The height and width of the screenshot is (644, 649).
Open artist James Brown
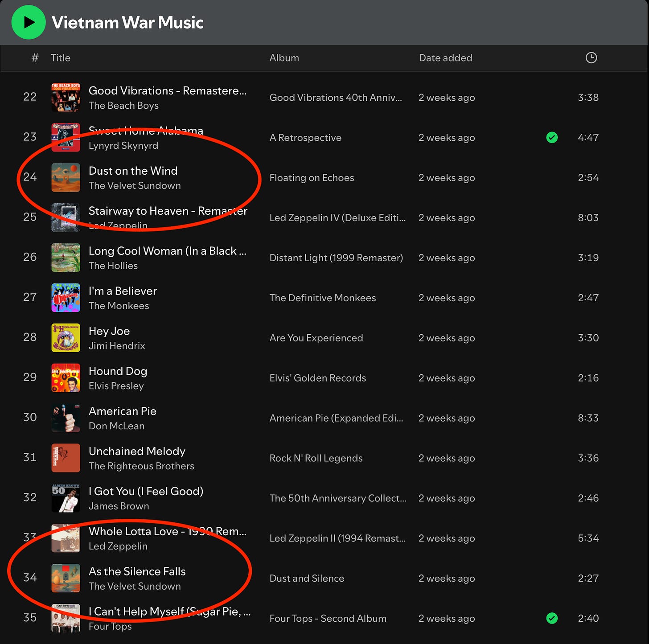(119, 507)
